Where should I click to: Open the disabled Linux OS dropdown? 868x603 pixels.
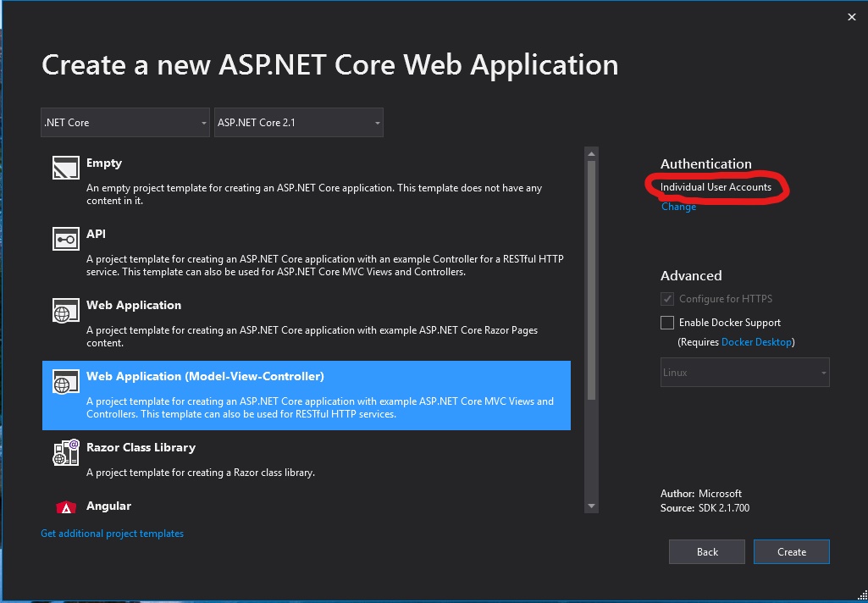(x=745, y=372)
